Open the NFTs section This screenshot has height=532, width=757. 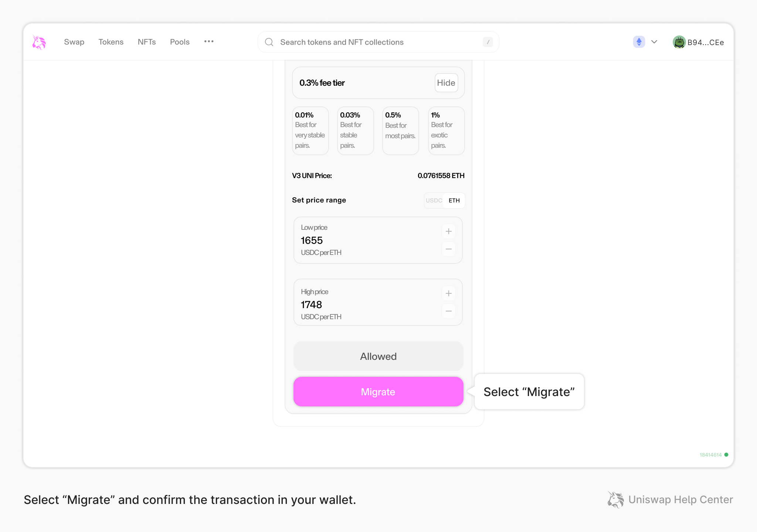pos(147,42)
